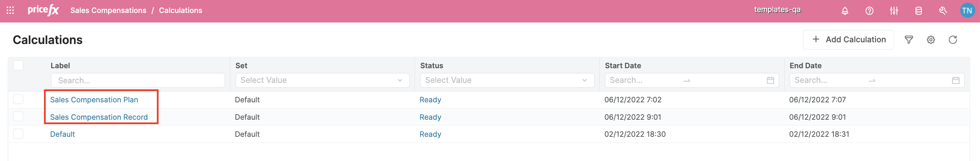The height and width of the screenshot is (161, 980).
Task: Tick the Sales Compensation Record row checkbox
Action: [x=18, y=116]
